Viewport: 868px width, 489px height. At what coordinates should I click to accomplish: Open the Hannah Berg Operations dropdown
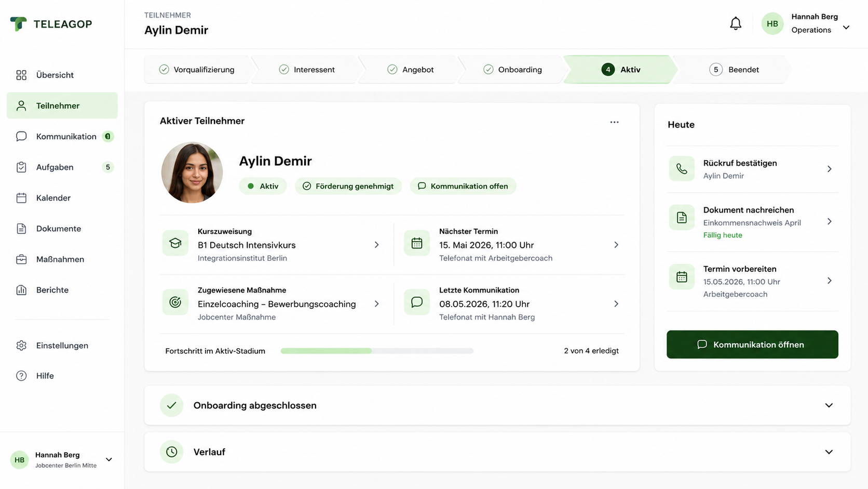(x=846, y=28)
